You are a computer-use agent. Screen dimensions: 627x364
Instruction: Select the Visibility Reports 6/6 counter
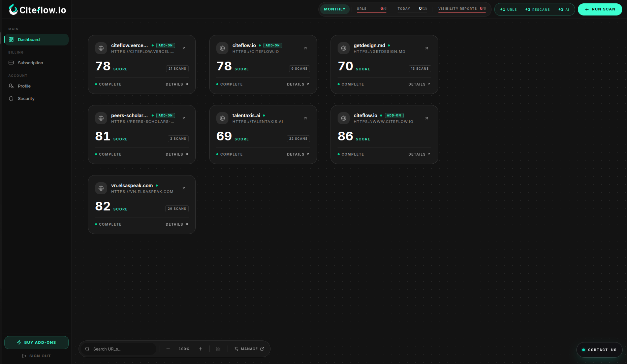(x=462, y=9)
